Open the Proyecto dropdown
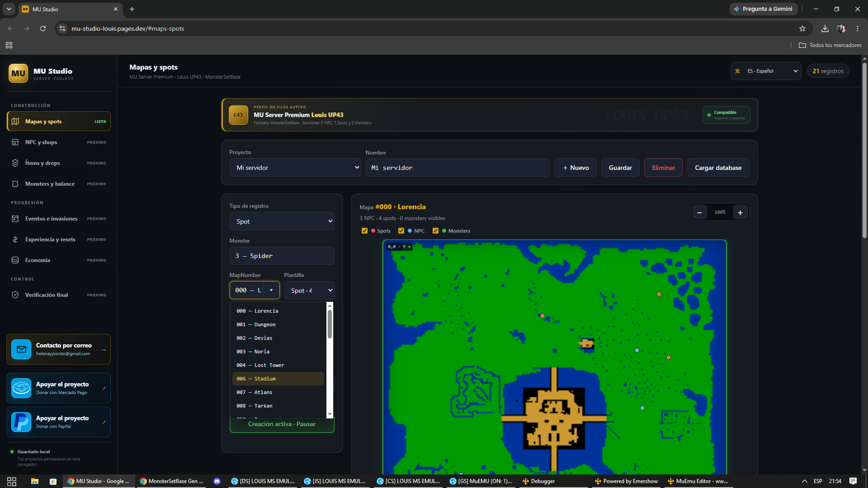868x488 pixels. coord(295,168)
